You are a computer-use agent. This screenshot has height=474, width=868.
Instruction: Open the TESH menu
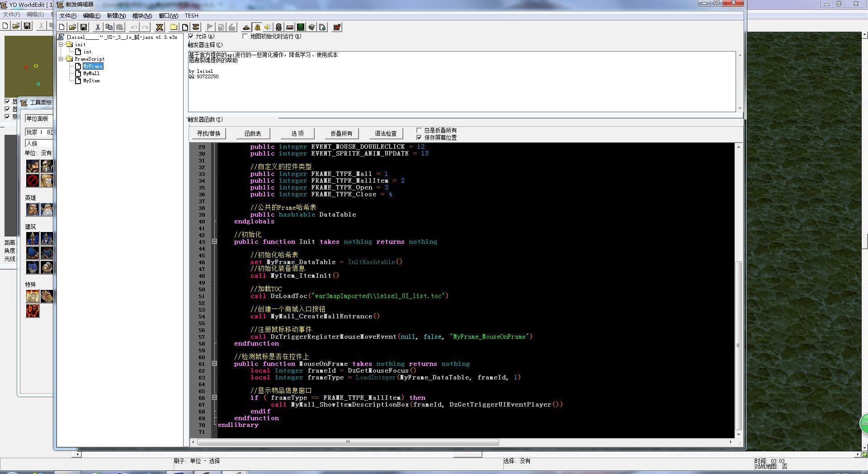(x=191, y=16)
